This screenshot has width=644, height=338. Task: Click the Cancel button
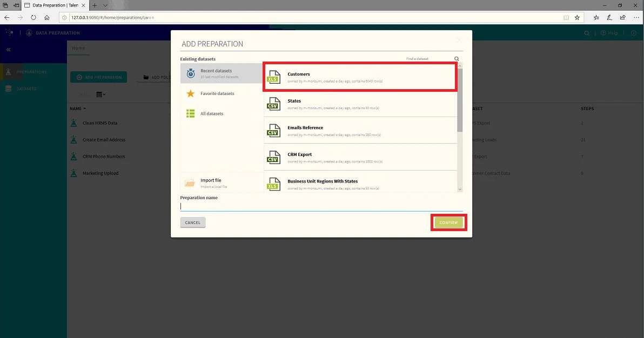click(x=193, y=222)
